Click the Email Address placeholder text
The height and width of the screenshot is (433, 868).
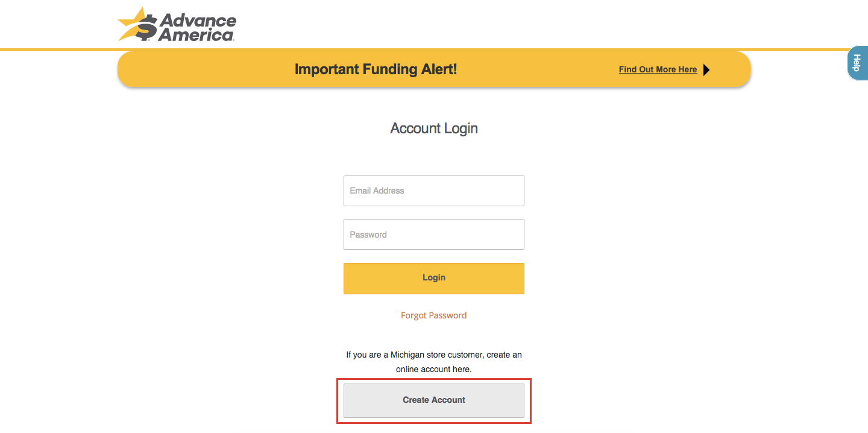click(377, 191)
